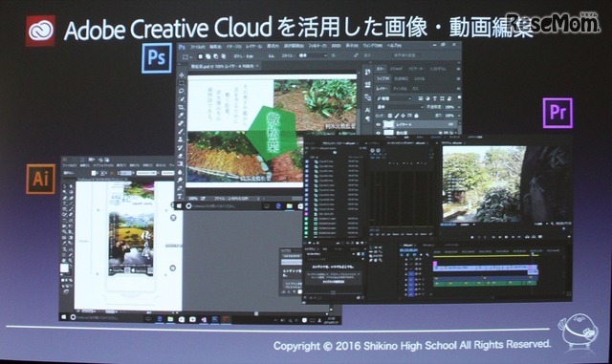Select Photoshop's Eraser tool
The image size is (612, 364).
(x=181, y=156)
